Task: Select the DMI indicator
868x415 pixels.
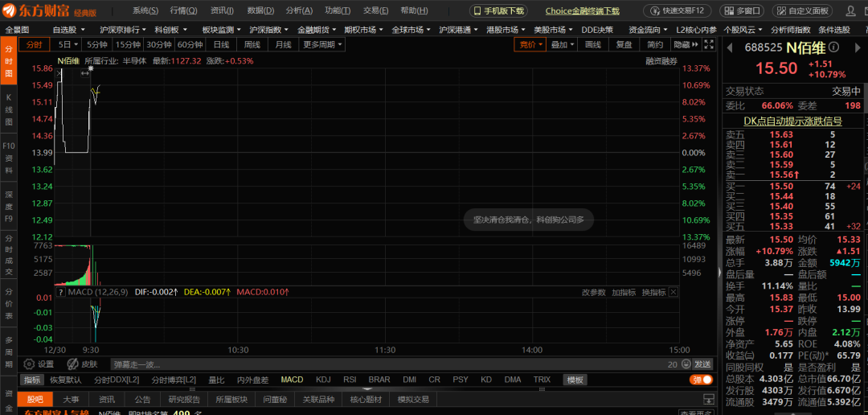Action: 410,380
